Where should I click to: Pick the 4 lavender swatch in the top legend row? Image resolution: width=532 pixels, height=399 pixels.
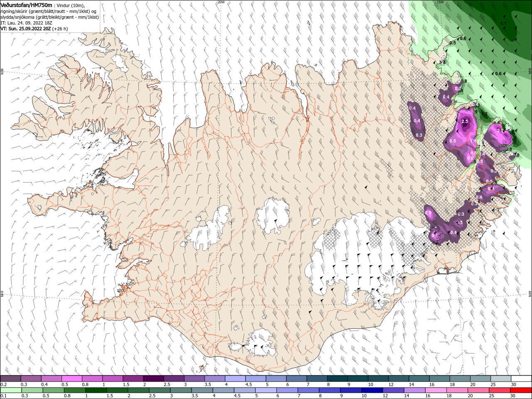tap(235, 379)
